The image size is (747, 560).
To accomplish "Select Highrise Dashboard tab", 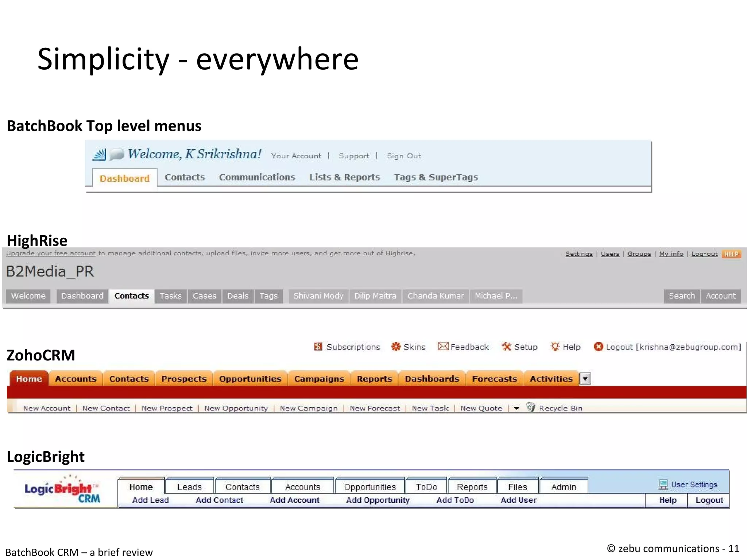I will pyautogui.click(x=82, y=296).
